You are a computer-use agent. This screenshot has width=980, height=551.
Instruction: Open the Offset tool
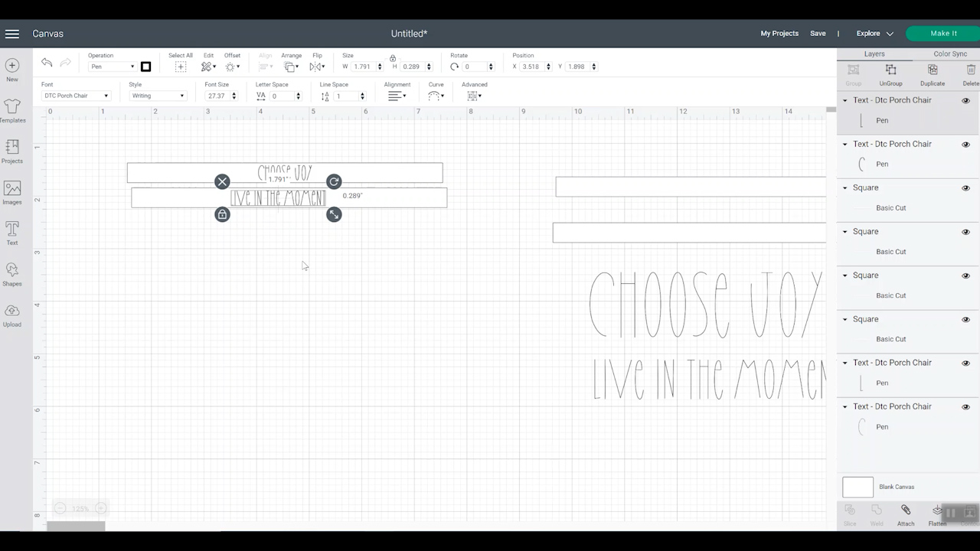pyautogui.click(x=232, y=67)
